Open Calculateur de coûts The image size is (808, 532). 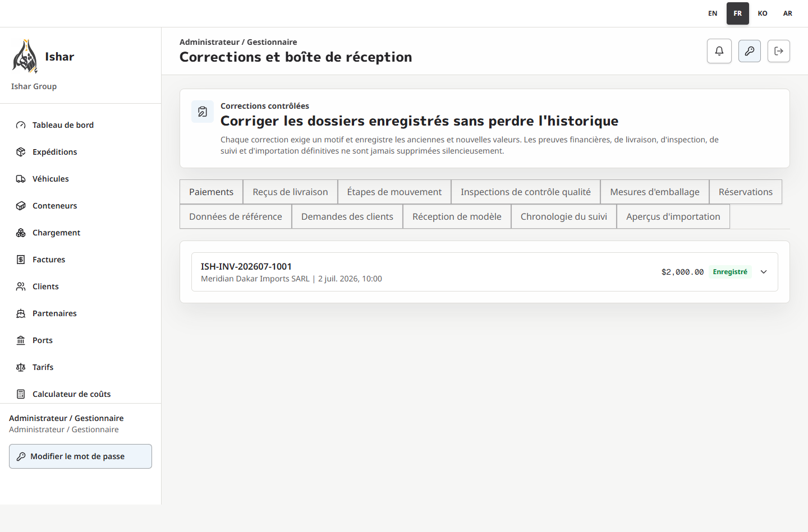(x=80, y=394)
